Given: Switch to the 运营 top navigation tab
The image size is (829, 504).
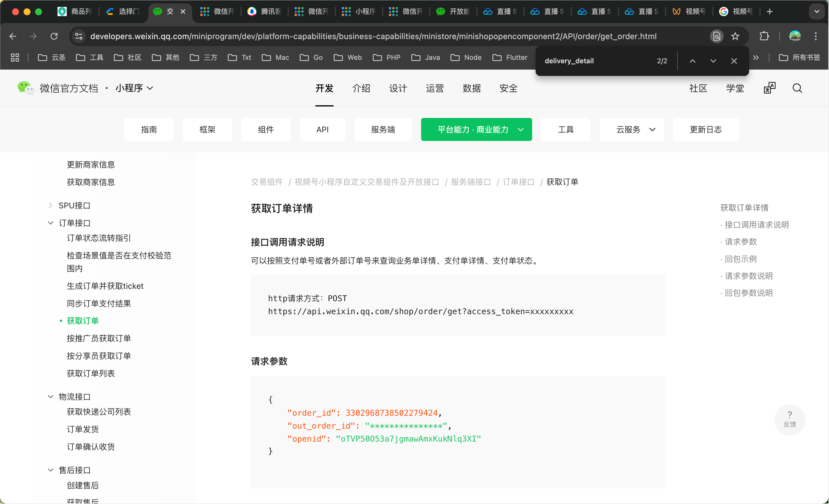Looking at the screenshot, I should [x=435, y=88].
